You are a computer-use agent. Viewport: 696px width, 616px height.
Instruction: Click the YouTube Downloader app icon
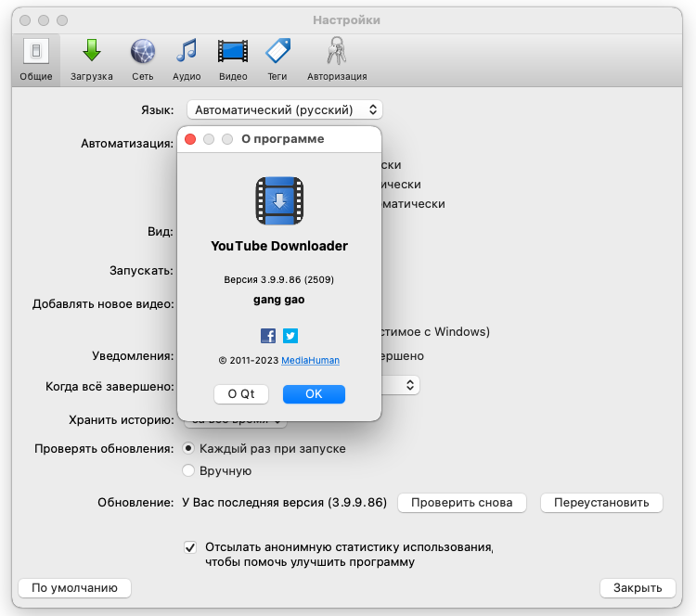[x=279, y=200]
